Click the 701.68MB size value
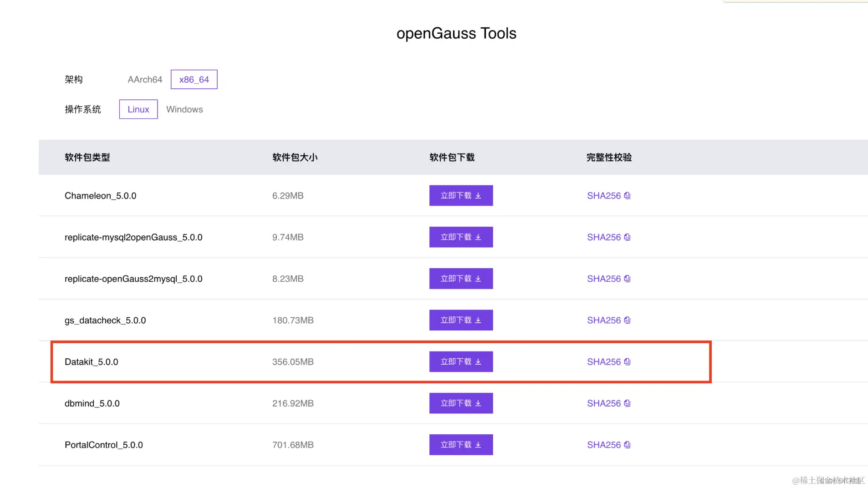Screen dimensions: 868x488 (293, 445)
